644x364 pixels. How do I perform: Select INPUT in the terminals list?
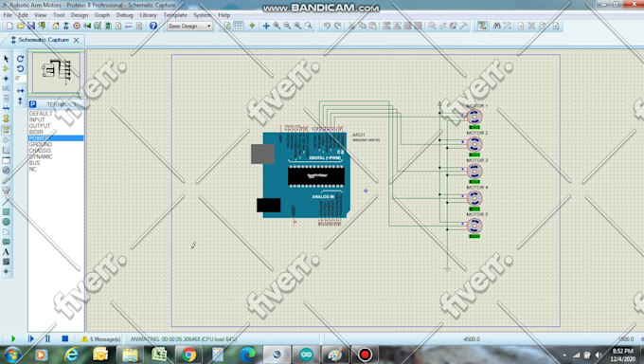coord(37,119)
